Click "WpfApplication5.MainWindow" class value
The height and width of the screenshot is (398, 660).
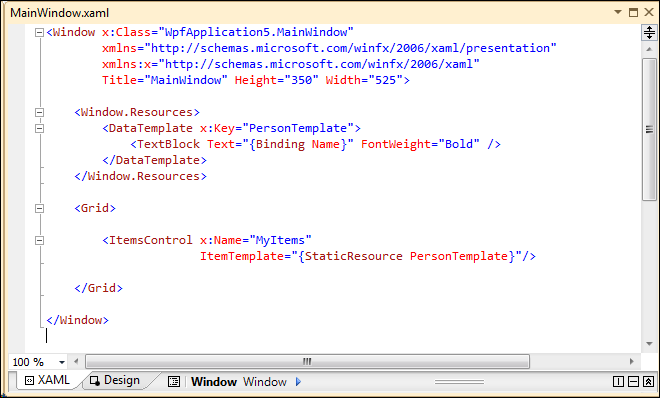click(x=256, y=32)
